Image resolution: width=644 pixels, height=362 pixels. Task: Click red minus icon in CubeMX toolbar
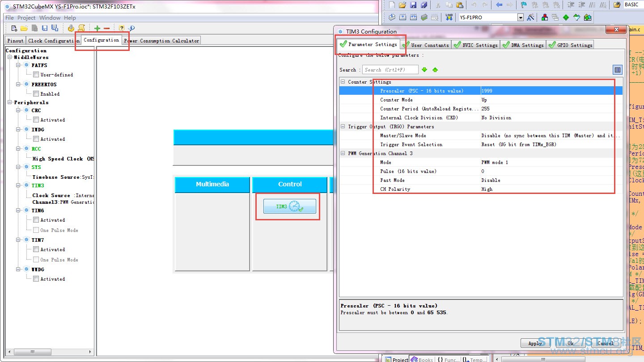click(106, 28)
